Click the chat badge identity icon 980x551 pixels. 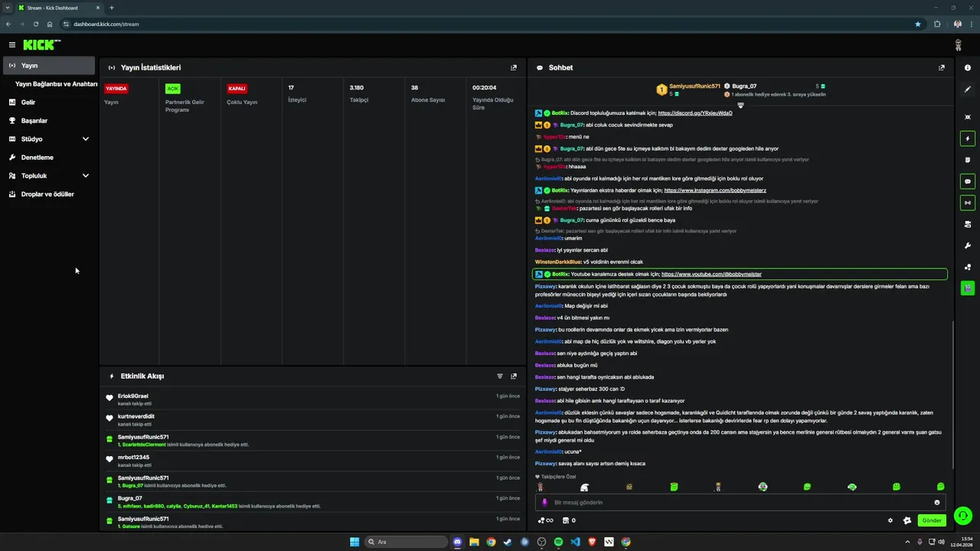(x=907, y=520)
